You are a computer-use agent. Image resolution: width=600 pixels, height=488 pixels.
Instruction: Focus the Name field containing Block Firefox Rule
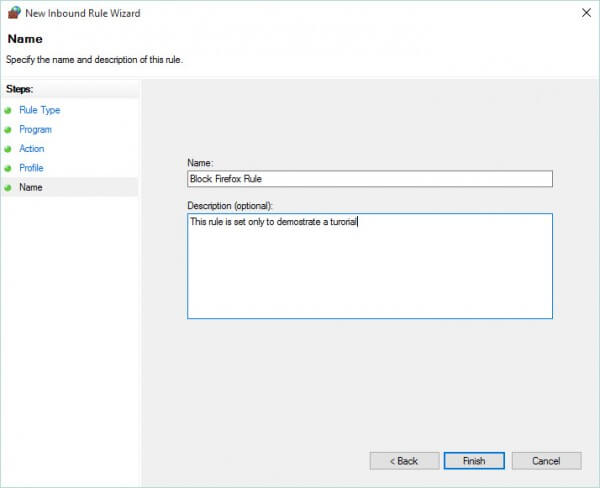[370, 179]
